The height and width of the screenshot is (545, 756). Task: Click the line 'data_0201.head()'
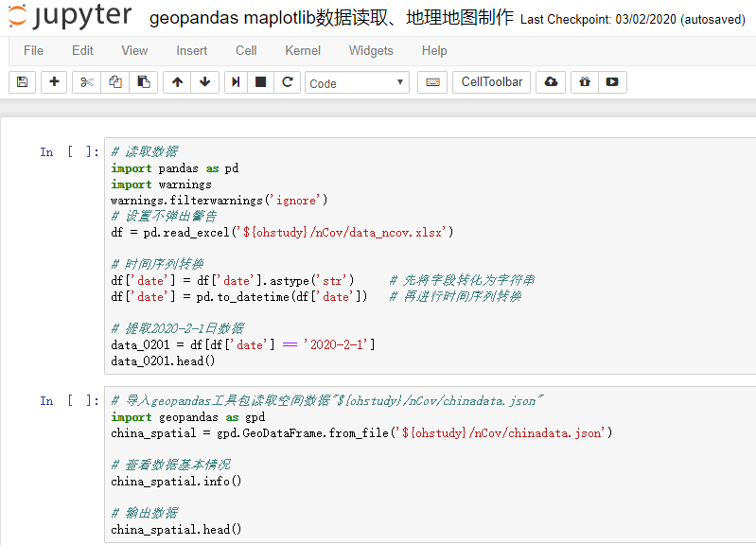[163, 360]
